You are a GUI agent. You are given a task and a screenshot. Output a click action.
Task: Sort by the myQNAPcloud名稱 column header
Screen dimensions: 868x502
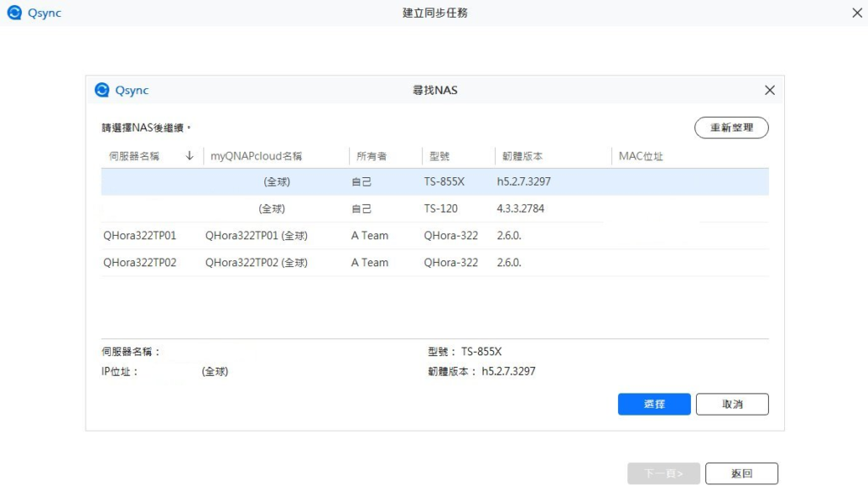point(256,156)
